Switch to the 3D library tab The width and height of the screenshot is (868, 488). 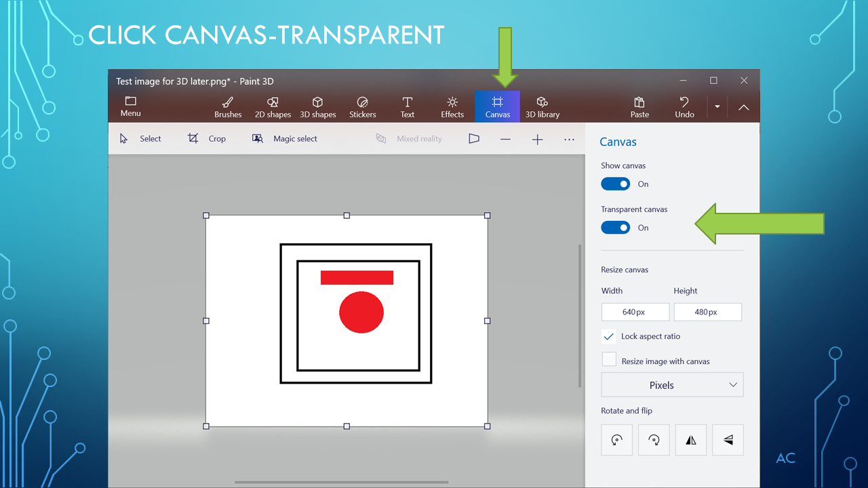tap(542, 106)
